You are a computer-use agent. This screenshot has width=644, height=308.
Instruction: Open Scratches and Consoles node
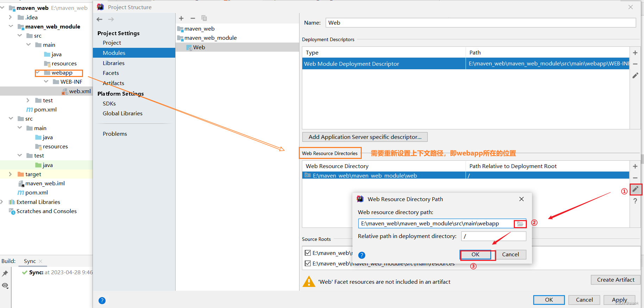coord(46,211)
